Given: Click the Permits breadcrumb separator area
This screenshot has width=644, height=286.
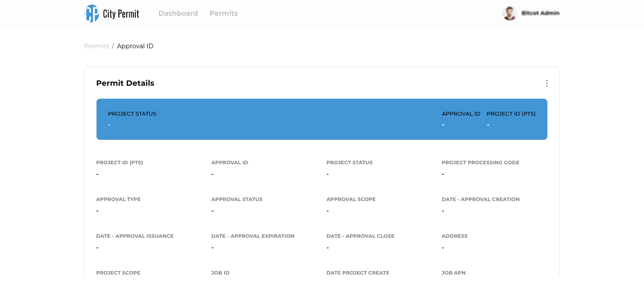Looking at the screenshot, I should point(113,46).
